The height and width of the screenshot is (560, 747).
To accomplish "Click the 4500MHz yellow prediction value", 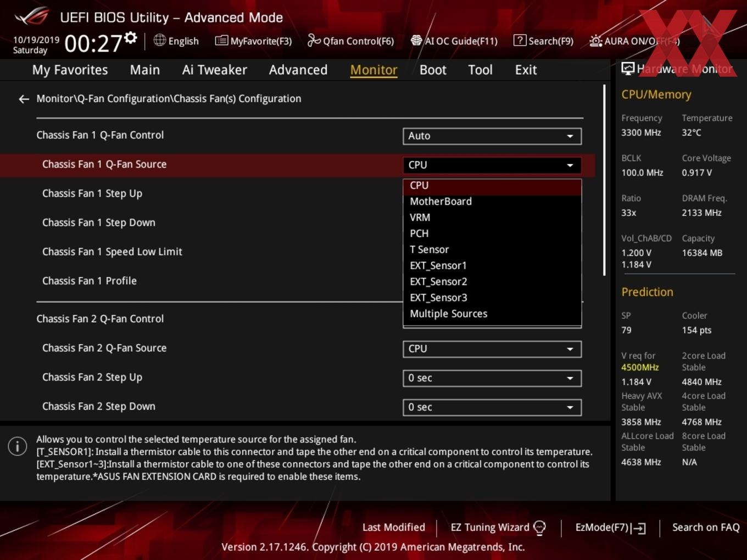I will pyautogui.click(x=640, y=368).
